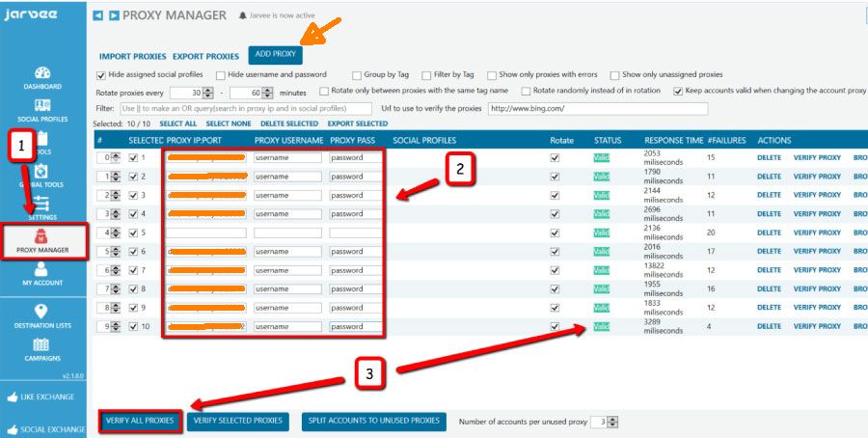Click the Proxy IP:Port column header

coord(194,141)
